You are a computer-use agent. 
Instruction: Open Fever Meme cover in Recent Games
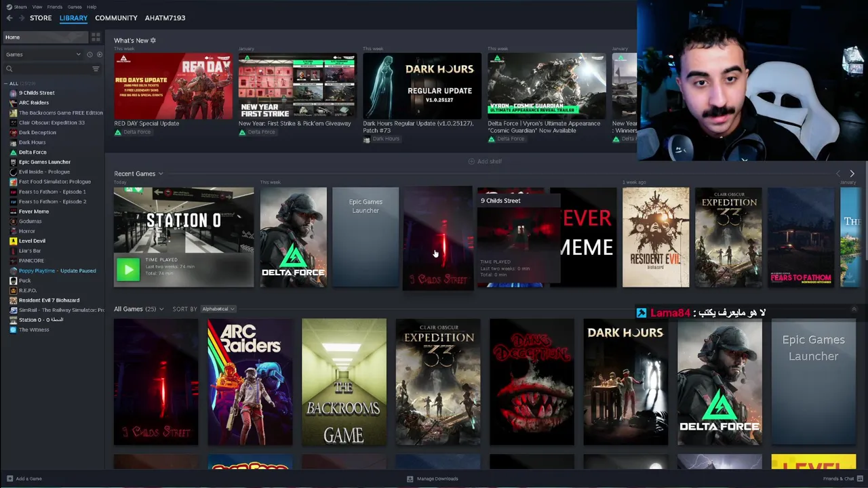click(x=589, y=237)
